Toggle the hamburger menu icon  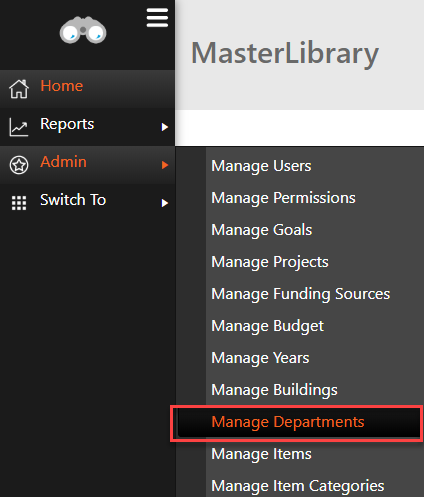pyautogui.click(x=157, y=18)
